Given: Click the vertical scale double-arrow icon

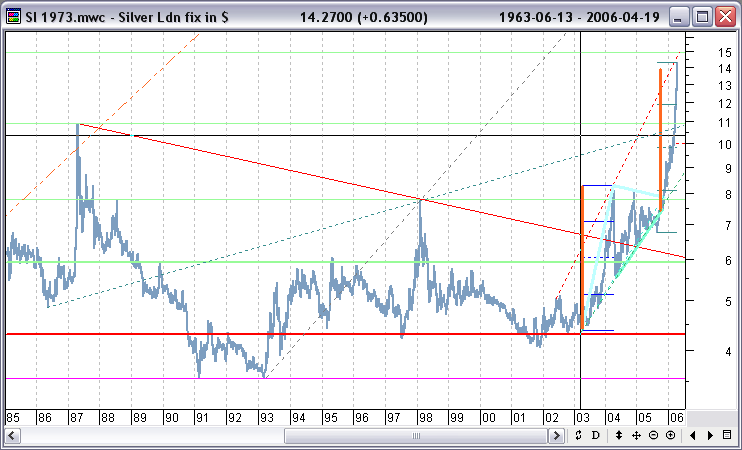Looking at the screenshot, I should 619,436.
